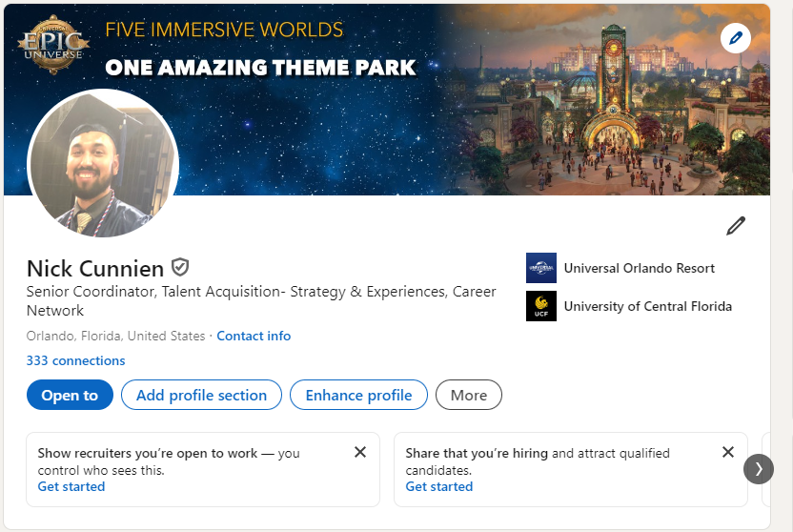This screenshot has height=532, width=793.
Task: Open the profile photo
Action: (x=103, y=163)
